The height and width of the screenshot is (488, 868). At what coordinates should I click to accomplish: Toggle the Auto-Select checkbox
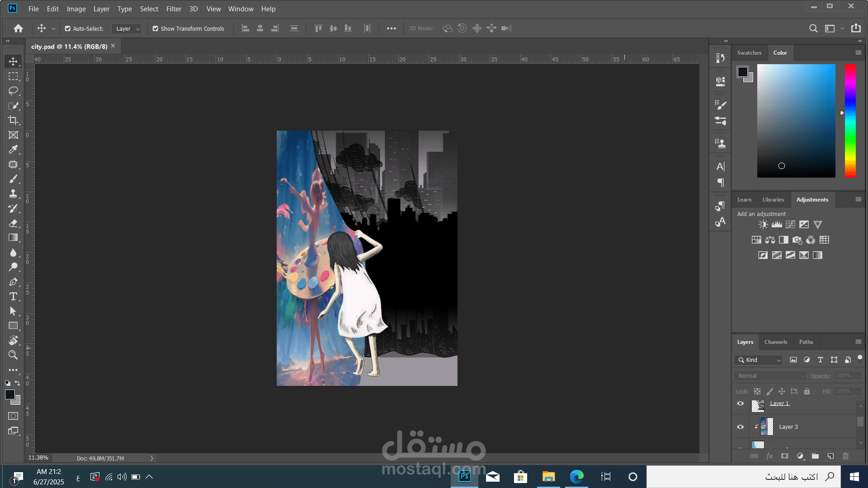click(x=68, y=28)
